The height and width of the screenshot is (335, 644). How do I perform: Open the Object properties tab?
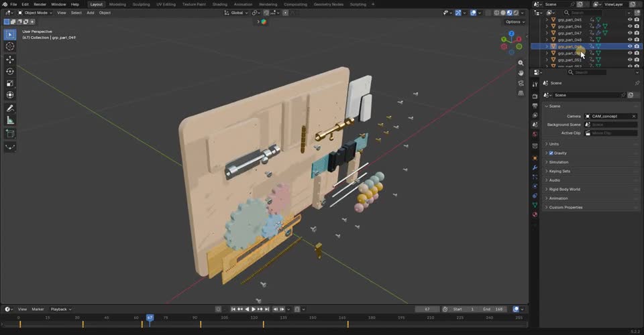(x=535, y=158)
